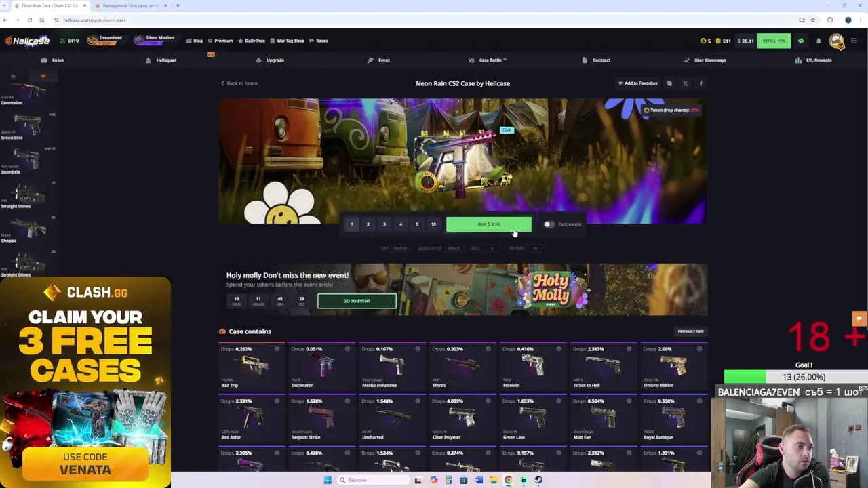868x488 pixels.
Task: Click info icon on Umbral Rabbit card
Action: [x=700, y=349]
